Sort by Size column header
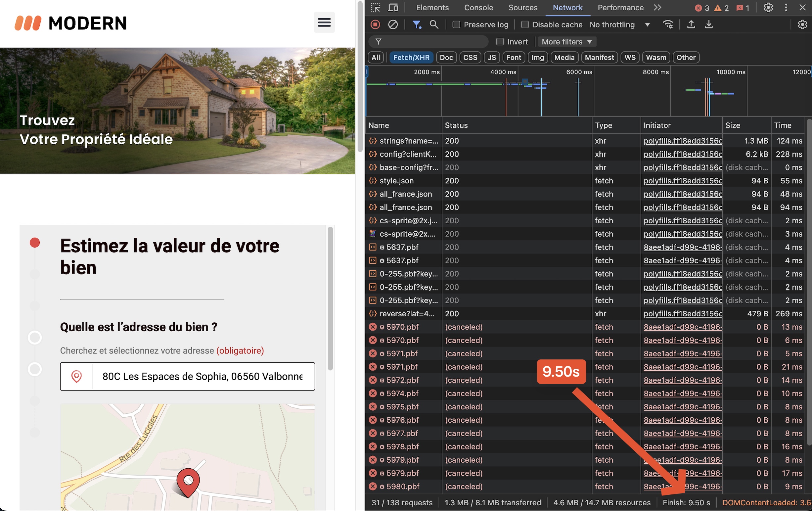This screenshot has width=812, height=511. (x=746, y=125)
